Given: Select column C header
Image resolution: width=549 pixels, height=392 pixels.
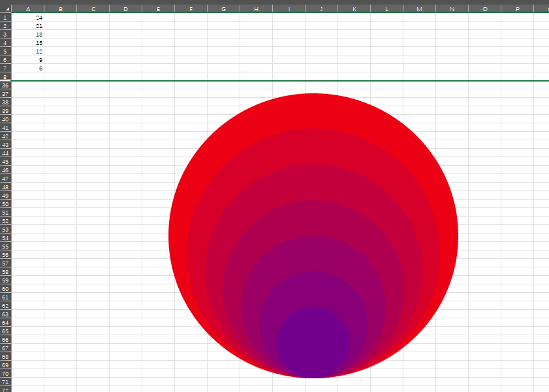Looking at the screenshot, I should (x=93, y=8).
